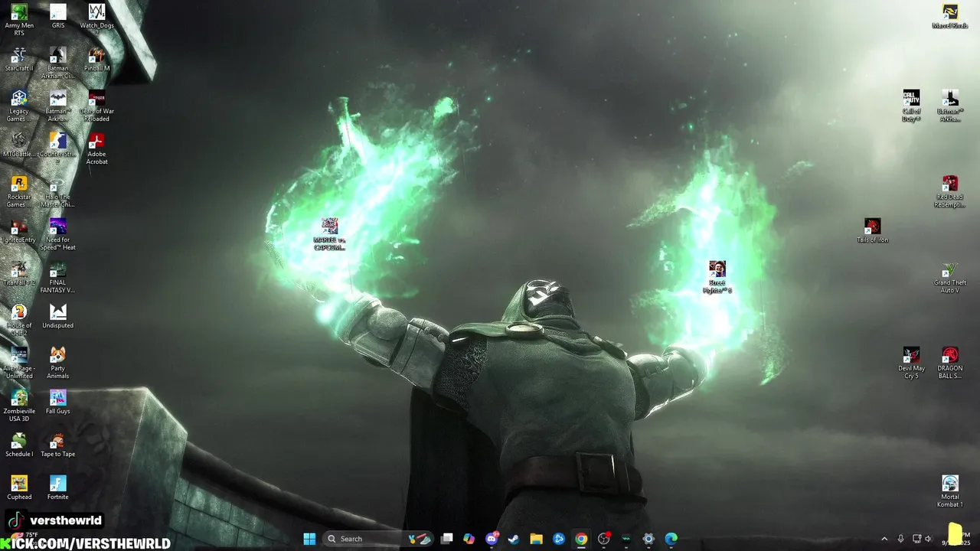The width and height of the screenshot is (980, 551).
Task: Click Zombieville USA 3D shortcut
Action: tap(19, 406)
